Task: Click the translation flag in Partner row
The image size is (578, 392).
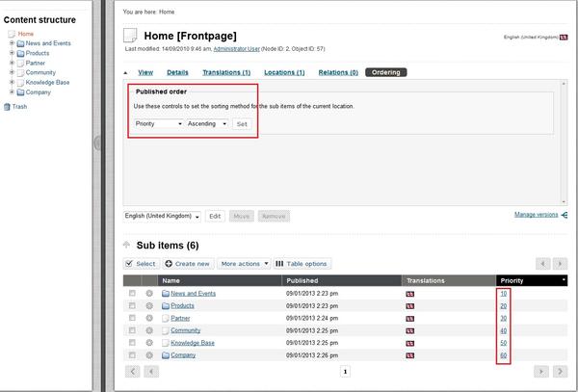Action: click(410, 319)
